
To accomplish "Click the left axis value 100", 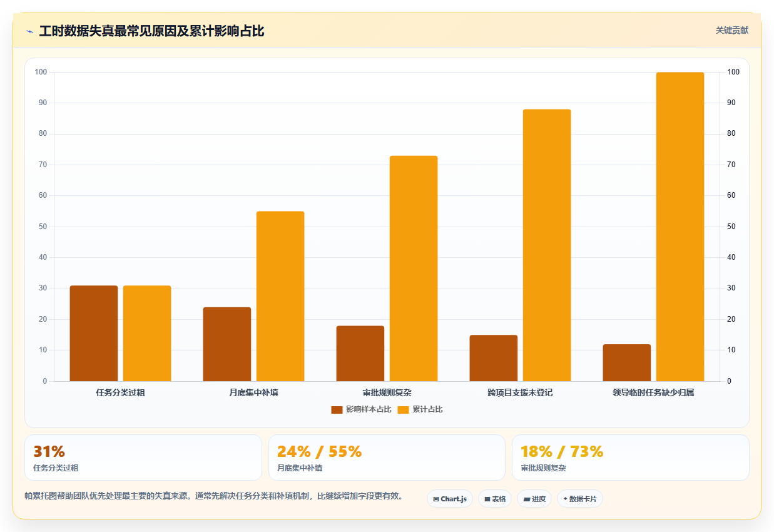I will pos(41,72).
